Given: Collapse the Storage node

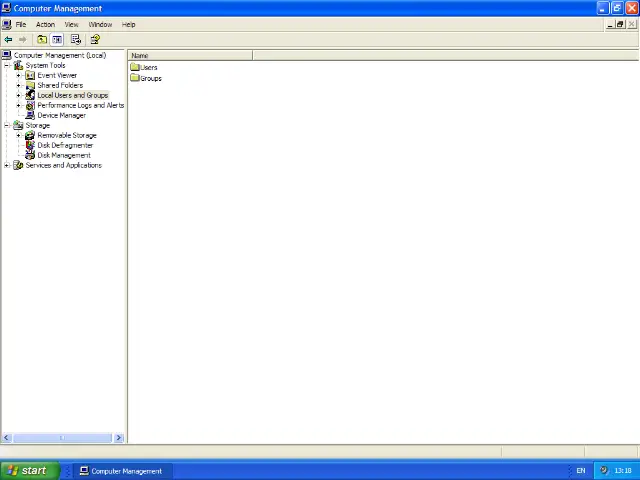Looking at the screenshot, I should coord(7,125).
